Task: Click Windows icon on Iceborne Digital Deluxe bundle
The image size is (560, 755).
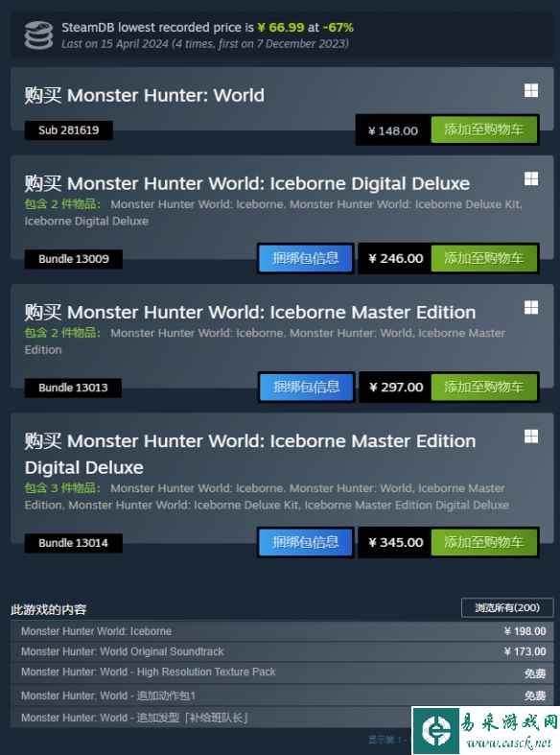Action: 531,178
